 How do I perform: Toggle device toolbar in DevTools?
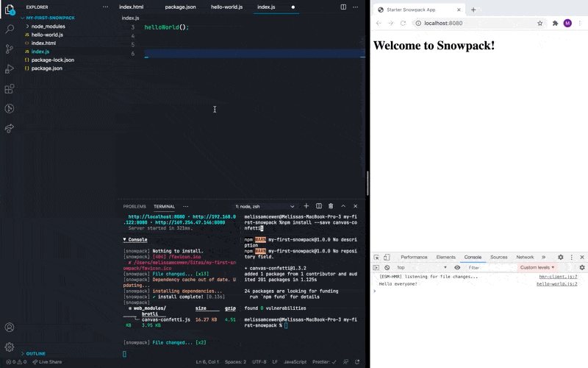(387, 257)
